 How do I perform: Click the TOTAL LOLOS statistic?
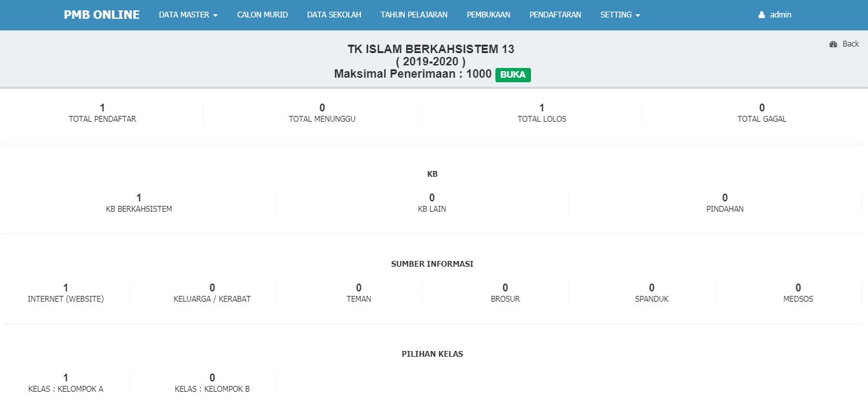542,113
